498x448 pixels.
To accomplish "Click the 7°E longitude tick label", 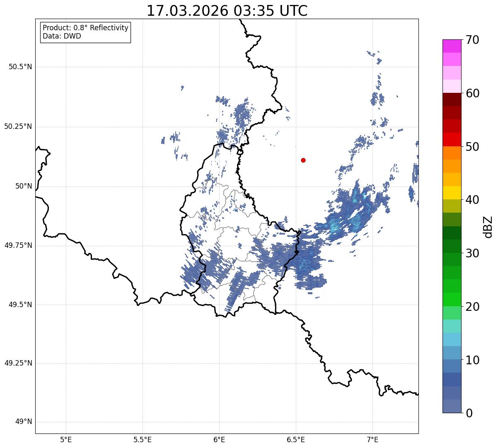I will [x=373, y=439].
